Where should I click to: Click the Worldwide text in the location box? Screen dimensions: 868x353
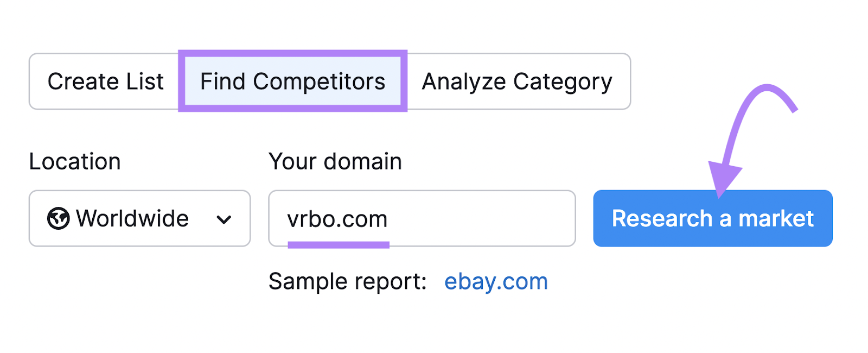132,219
